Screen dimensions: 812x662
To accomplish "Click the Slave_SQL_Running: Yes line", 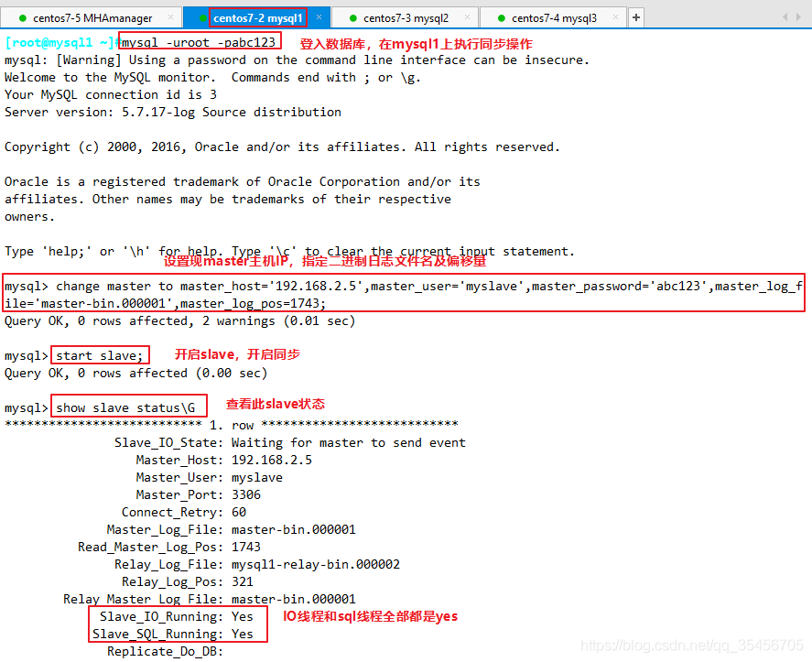I will (173, 634).
